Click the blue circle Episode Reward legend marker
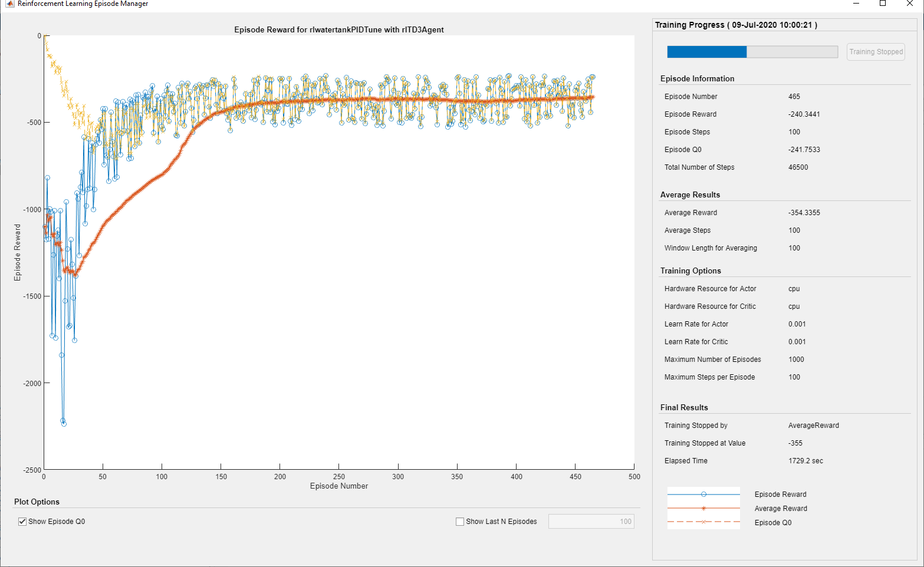This screenshot has width=924, height=567. (703, 495)
